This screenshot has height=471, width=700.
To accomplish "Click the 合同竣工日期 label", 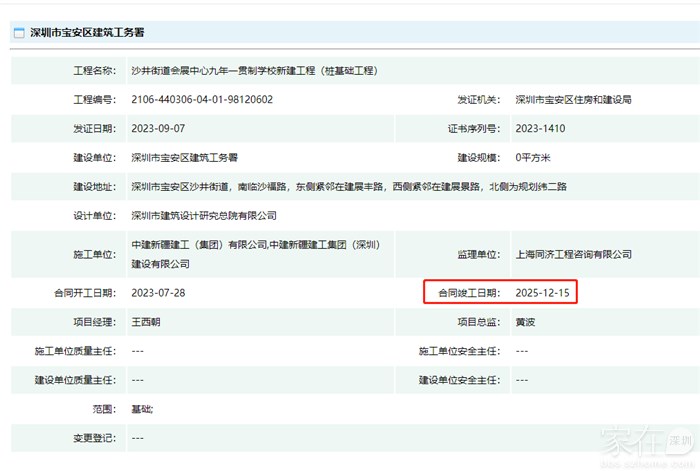I will 466,293.
